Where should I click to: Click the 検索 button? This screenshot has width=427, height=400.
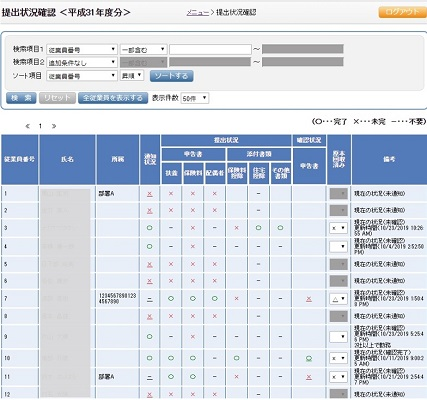21,98
